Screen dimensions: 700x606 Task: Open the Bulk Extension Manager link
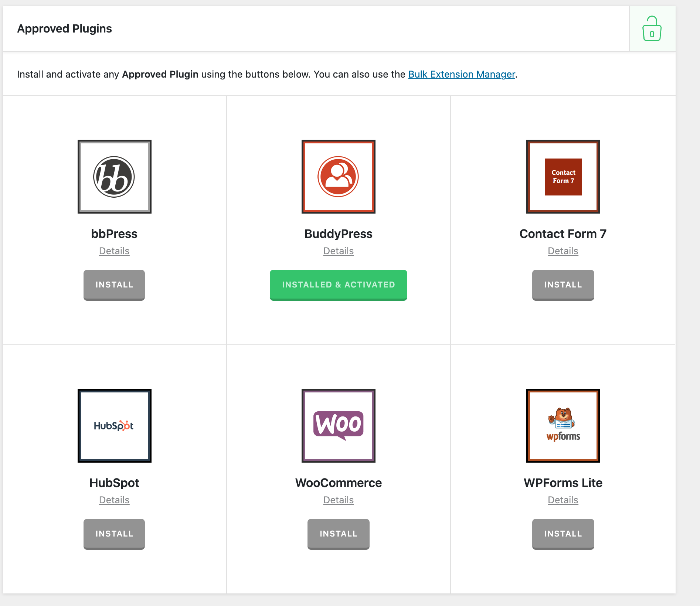pos(461,74)
